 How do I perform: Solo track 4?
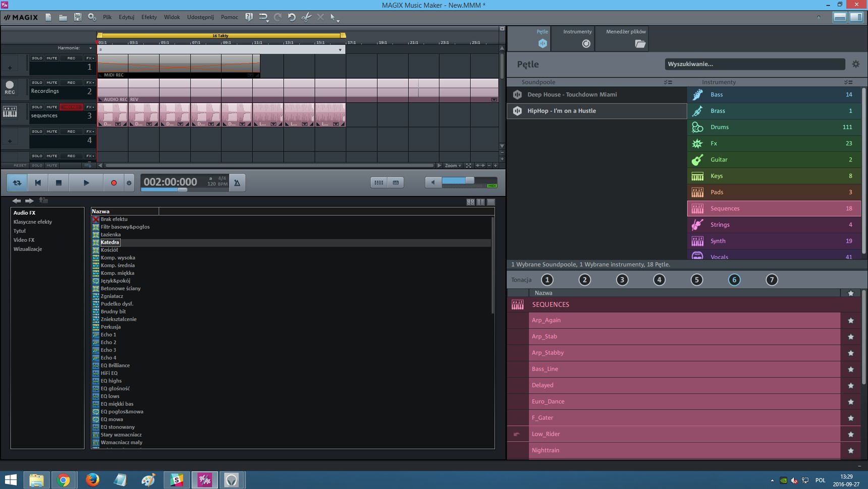[x=37, y=131]
